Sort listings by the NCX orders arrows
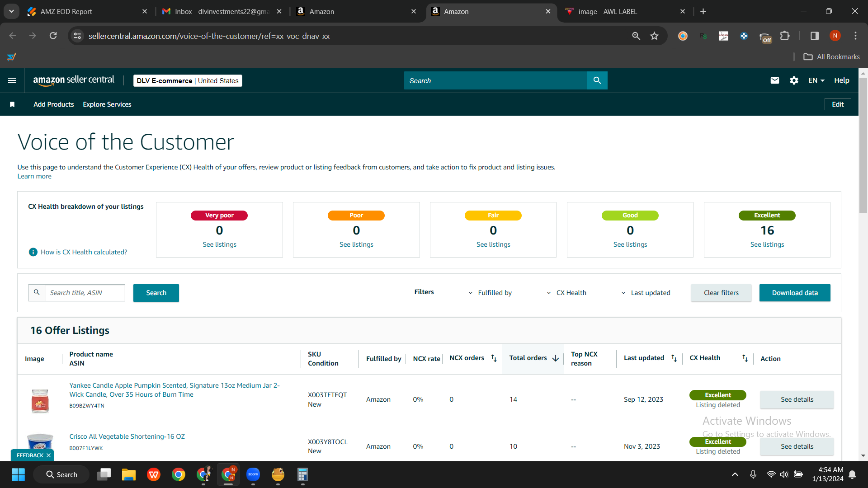Screen dimensions: 868x488 pyautogui.click(x=494, y=358)
